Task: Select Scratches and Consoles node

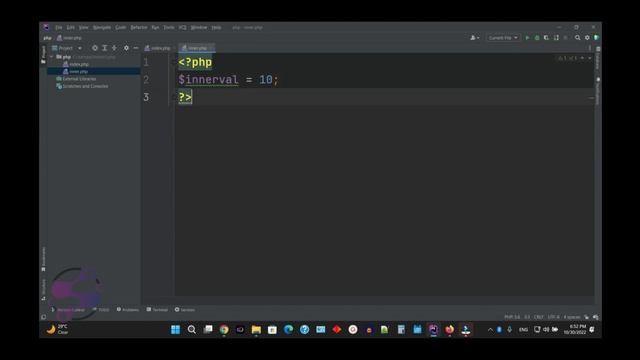Action: (x=82, y=86)
